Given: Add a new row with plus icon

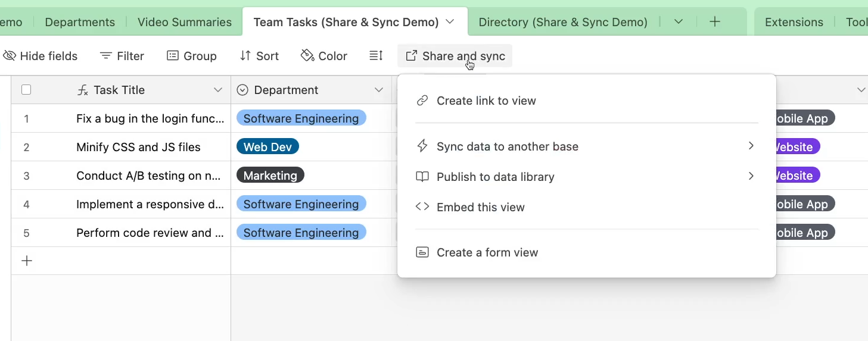Looking at the screenshot, I should click(27, 261).
